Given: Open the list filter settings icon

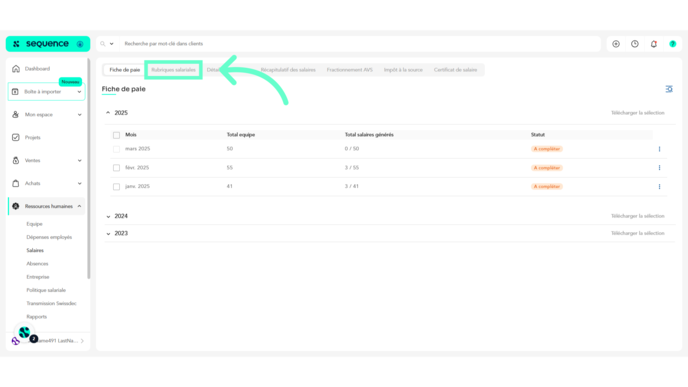Looking at the screenshot, I should 669,89.
